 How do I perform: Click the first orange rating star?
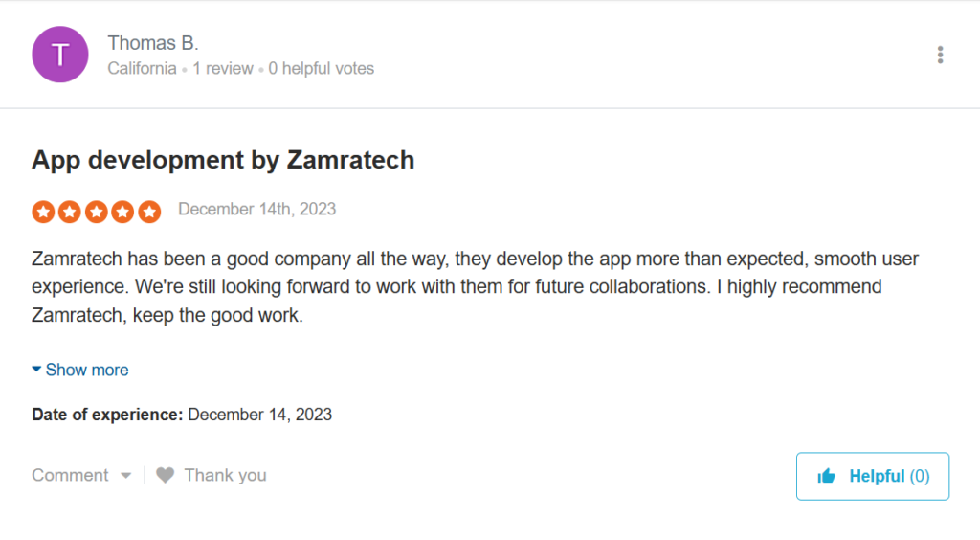tap(42, 212)
